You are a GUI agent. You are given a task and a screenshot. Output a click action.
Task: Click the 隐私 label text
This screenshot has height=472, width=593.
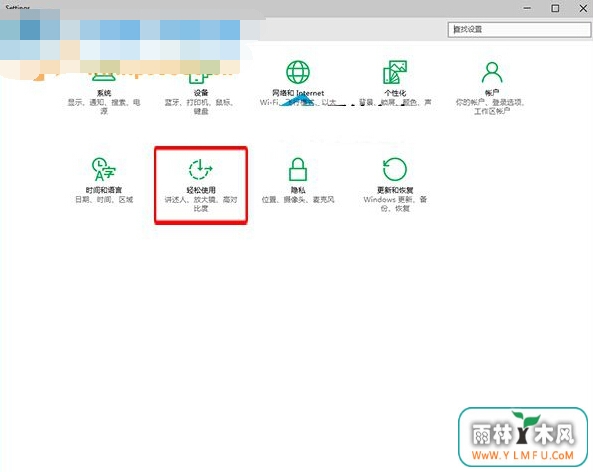click(298, 190)
